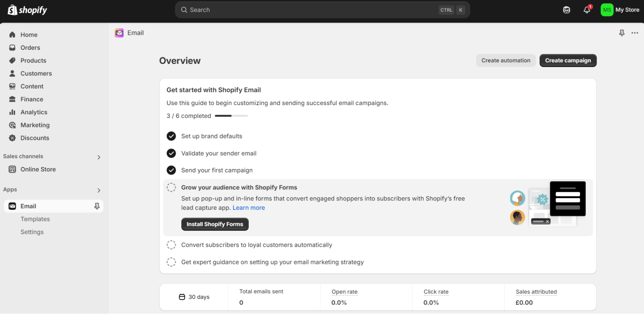Screen dimensions: 644x314
Task: Click the Orders inbox icon
Action: (12, 47)
